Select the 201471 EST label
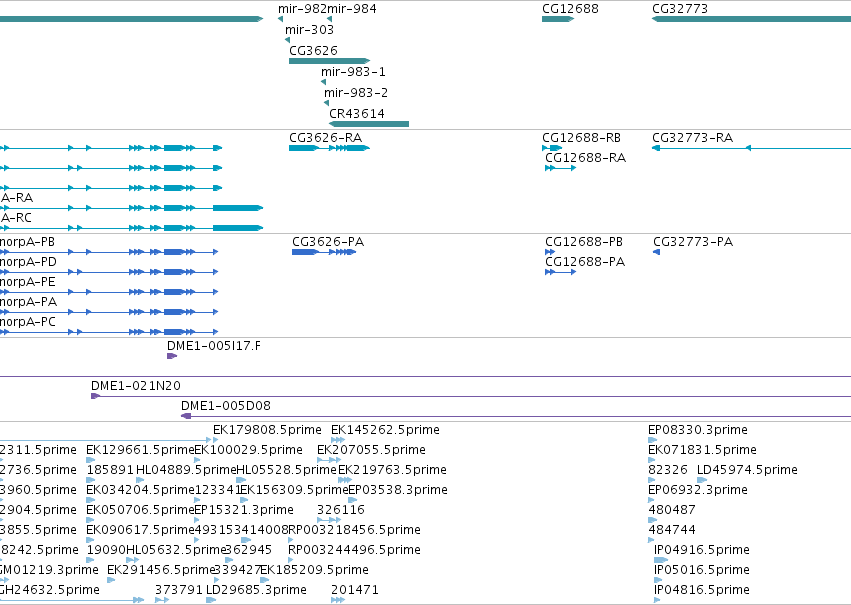The image size is (851, 605). click(x=355, y=591)
